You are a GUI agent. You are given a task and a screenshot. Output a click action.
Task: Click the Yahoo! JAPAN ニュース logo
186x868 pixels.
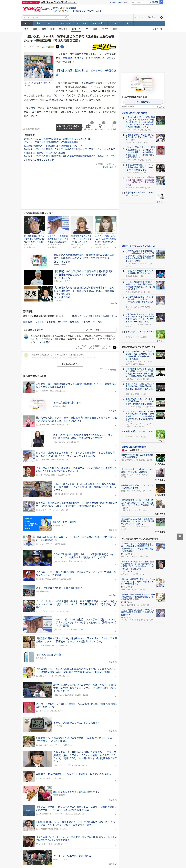pyautogui.click(x=37, y=9)
